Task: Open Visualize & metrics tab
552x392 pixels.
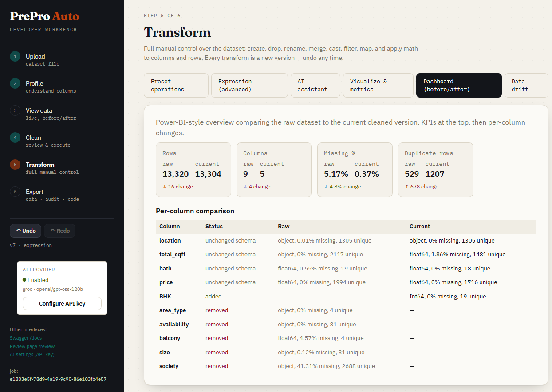Action: coord(378,85)
